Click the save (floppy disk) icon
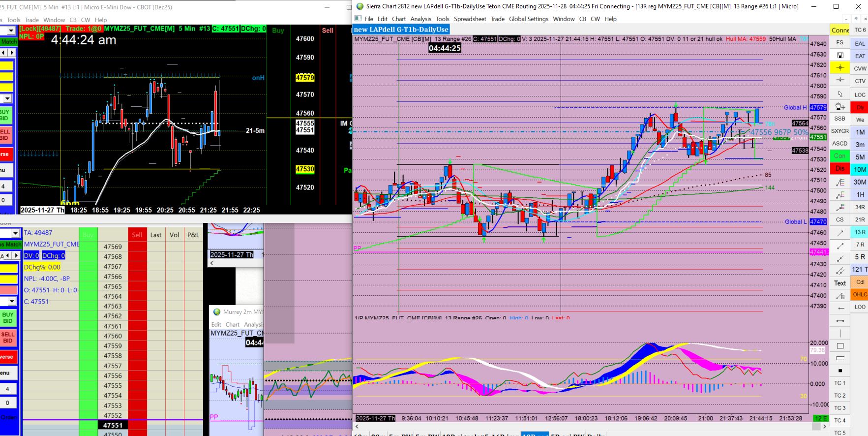The height and width of the screenshot is (436, 868). tap(840, 55)
